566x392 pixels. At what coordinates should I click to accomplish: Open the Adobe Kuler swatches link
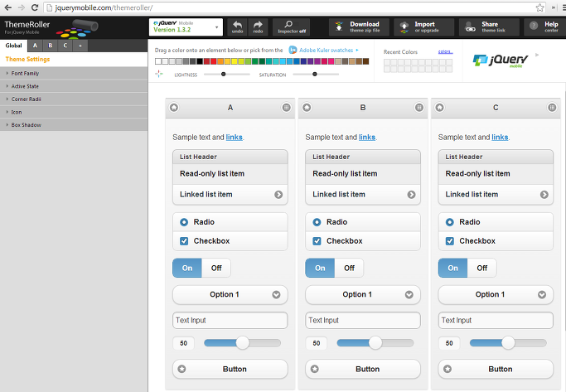pos(326,51)
